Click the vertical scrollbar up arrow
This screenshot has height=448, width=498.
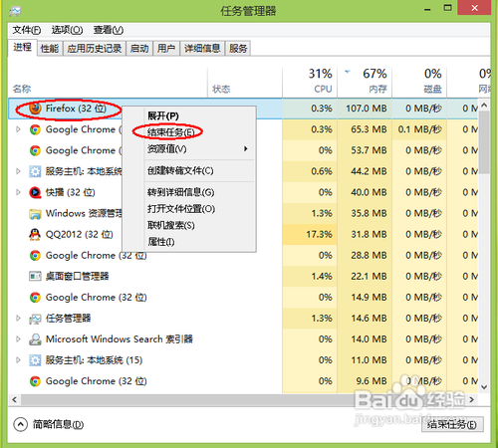[484, 106]
